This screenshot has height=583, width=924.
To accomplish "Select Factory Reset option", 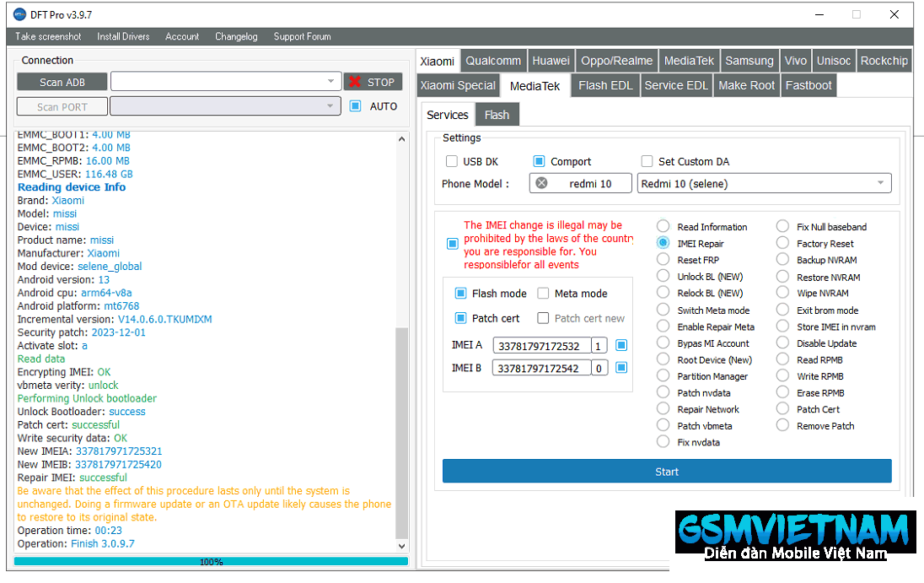I will coord(782,243).
